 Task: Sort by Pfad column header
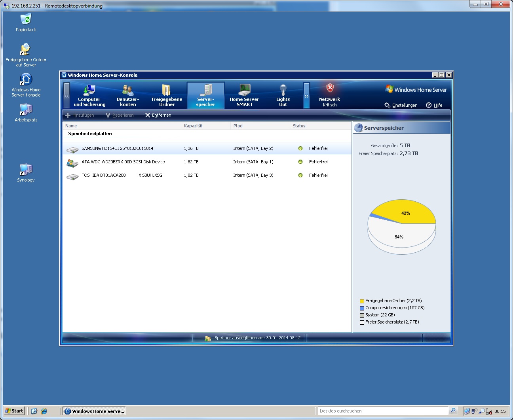260,126
